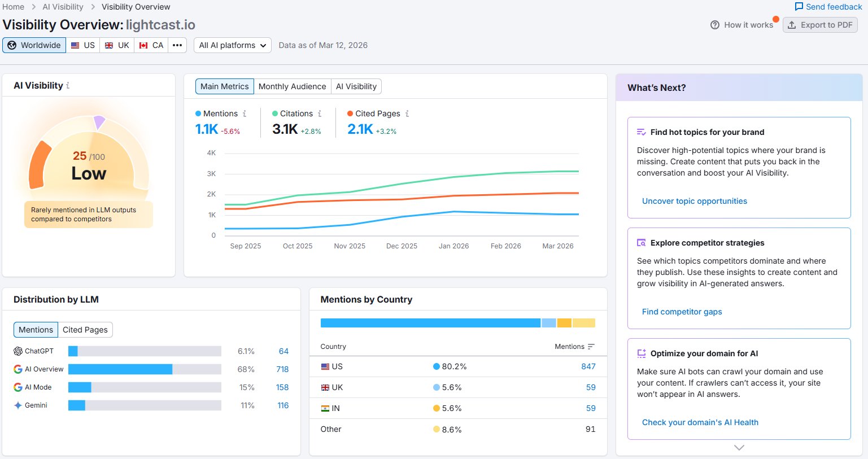Switch to the AI Visibility chart tab
The height and width of the screenshot is (459, 868).
pyautogui.click(x=356, y=86)
